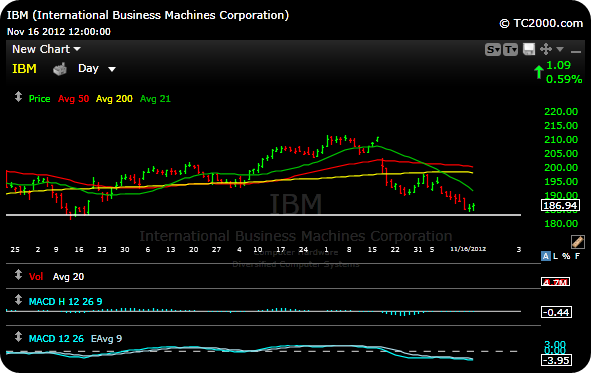
Task: Click the drawing tools pencil icon
Action: [x=578, y=242]
